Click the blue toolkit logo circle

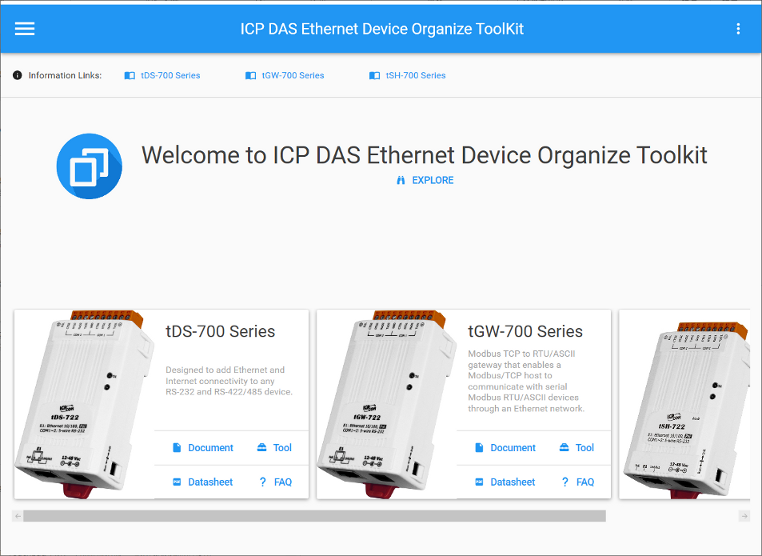click(89, 166)
